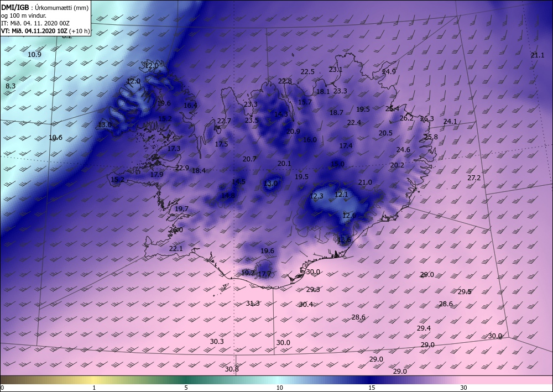The image size is (553, 392).
Task: Select the 16.4 value label
Action: point(190,106)
